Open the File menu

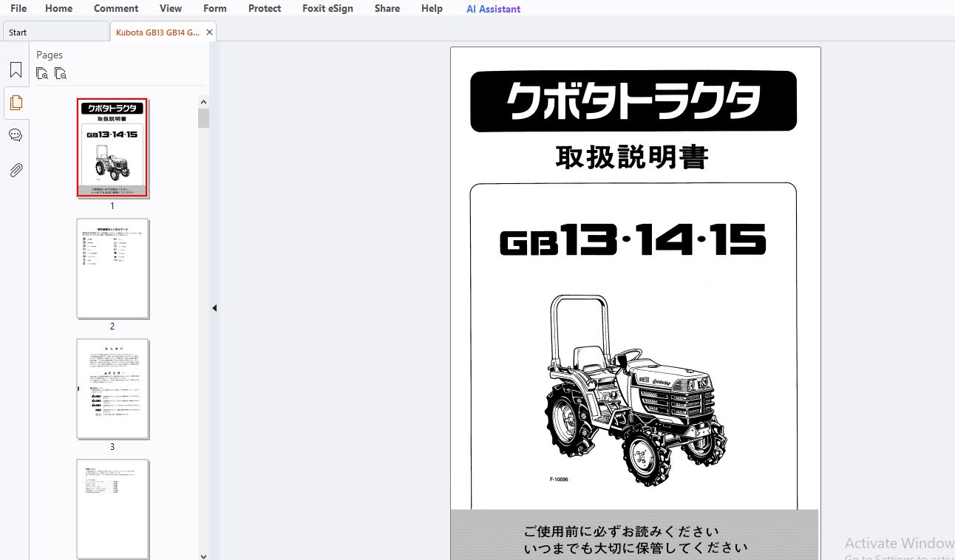(18, 8)
